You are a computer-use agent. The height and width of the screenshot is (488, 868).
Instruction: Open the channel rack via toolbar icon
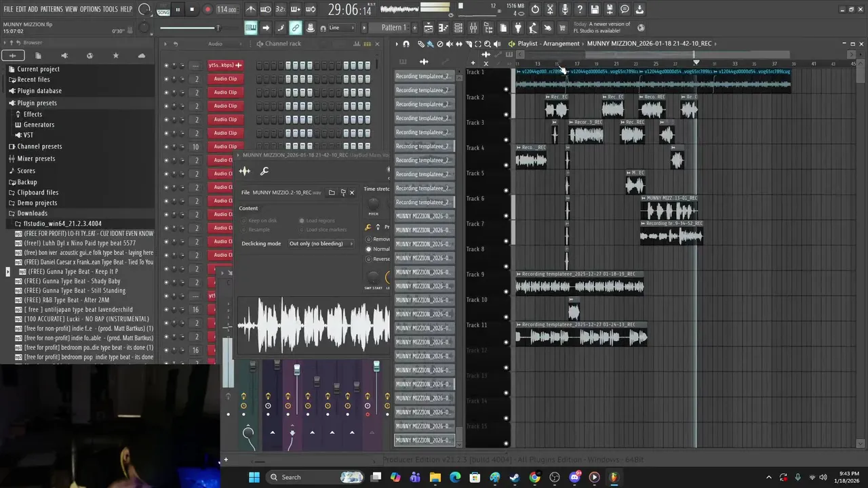pyautogui.click(x=458, y=28)
